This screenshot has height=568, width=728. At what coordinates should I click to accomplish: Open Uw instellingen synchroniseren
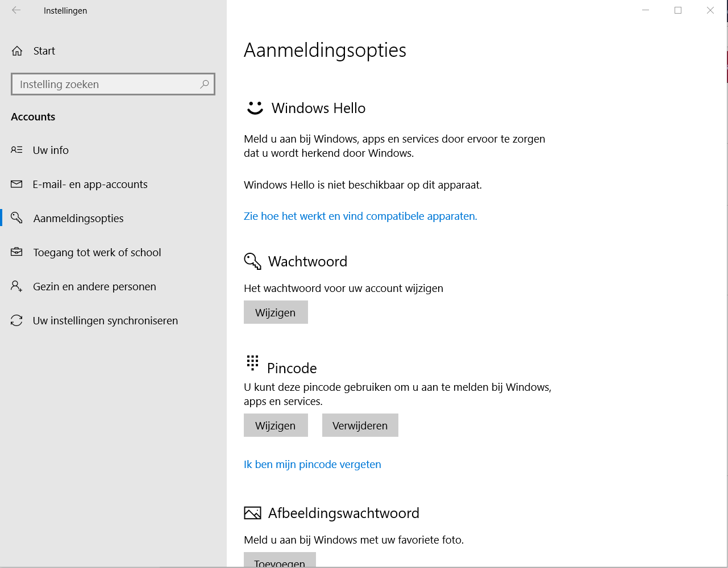pyautogui.click(x=113, y=320)
